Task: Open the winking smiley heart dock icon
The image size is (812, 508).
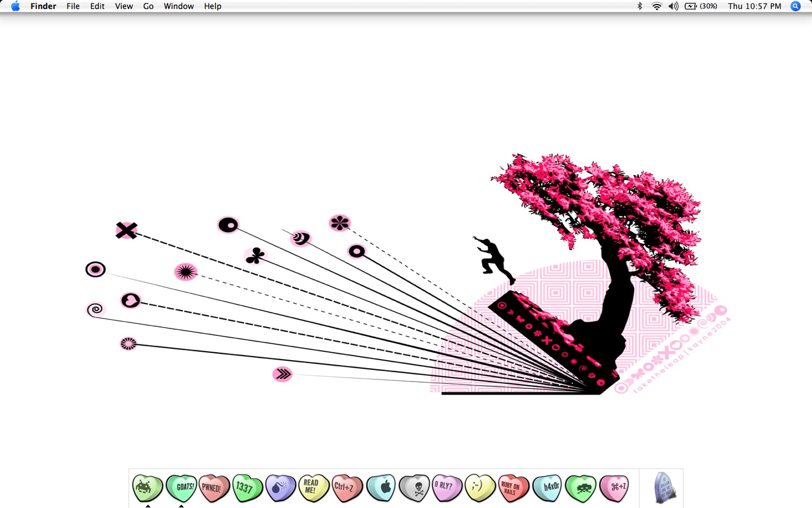Action: click(480, 488)
